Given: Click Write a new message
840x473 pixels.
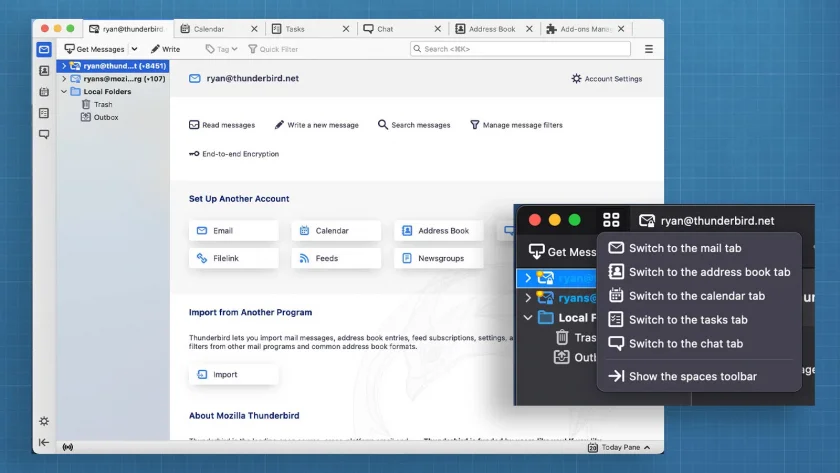Looking at the screenshot, I should [317, 125].
